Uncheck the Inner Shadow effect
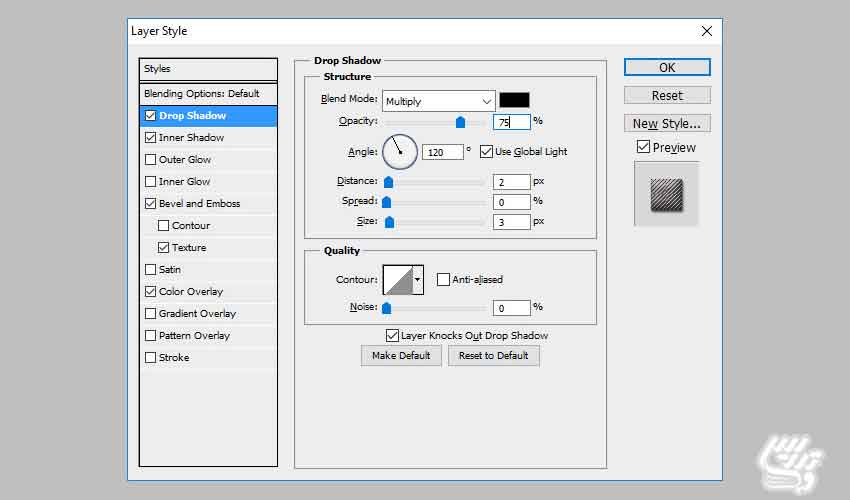This screenshot has height=500, width=850. click(x=151, y=138)
